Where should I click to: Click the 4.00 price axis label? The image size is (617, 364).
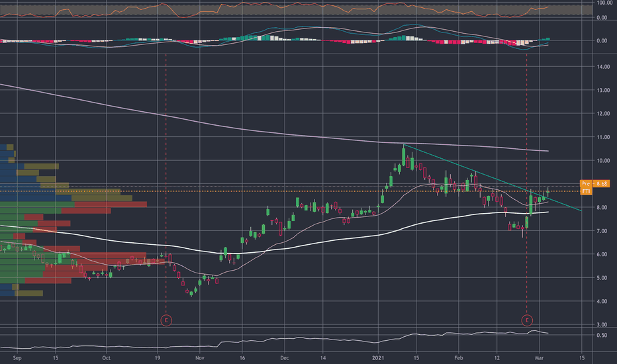pyautogui.click(x=603, y=301)
